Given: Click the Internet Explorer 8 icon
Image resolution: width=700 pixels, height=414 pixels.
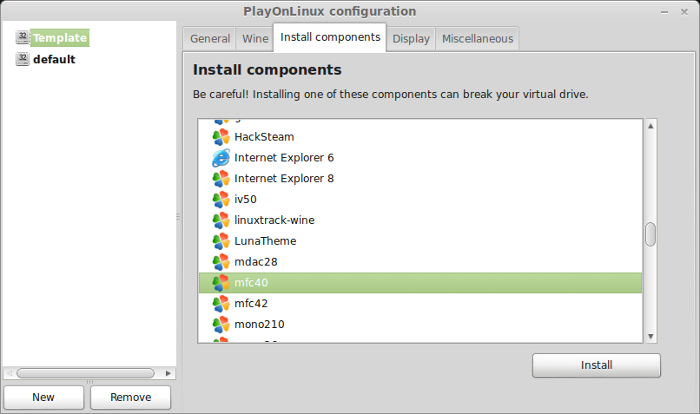Looking at the screenshot, I should tap(221, 179).
